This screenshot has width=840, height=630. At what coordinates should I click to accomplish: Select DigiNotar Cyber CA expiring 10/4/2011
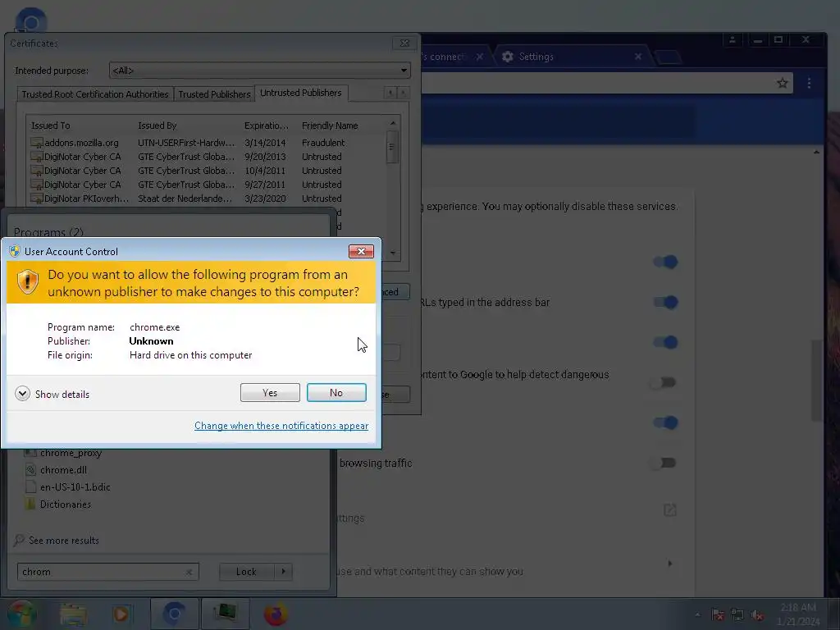click(206, 171)
